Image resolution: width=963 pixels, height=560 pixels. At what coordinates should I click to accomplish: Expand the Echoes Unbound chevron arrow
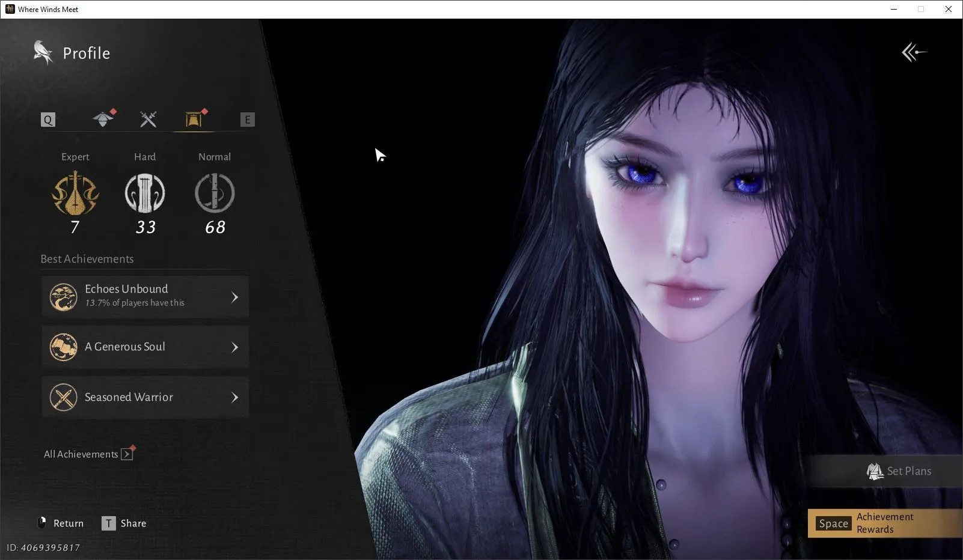click(x=234, y=297)
